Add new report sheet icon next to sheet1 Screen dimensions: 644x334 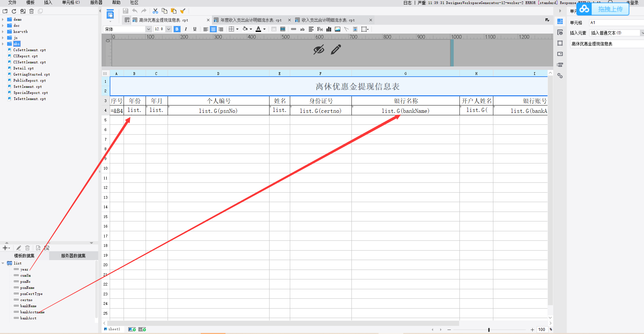point(132,329)
